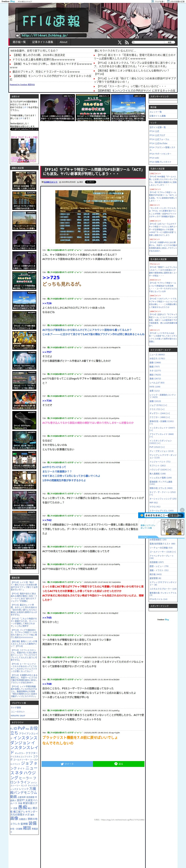Click the article's ACT DPS screenshot image

tap(93, 217)
